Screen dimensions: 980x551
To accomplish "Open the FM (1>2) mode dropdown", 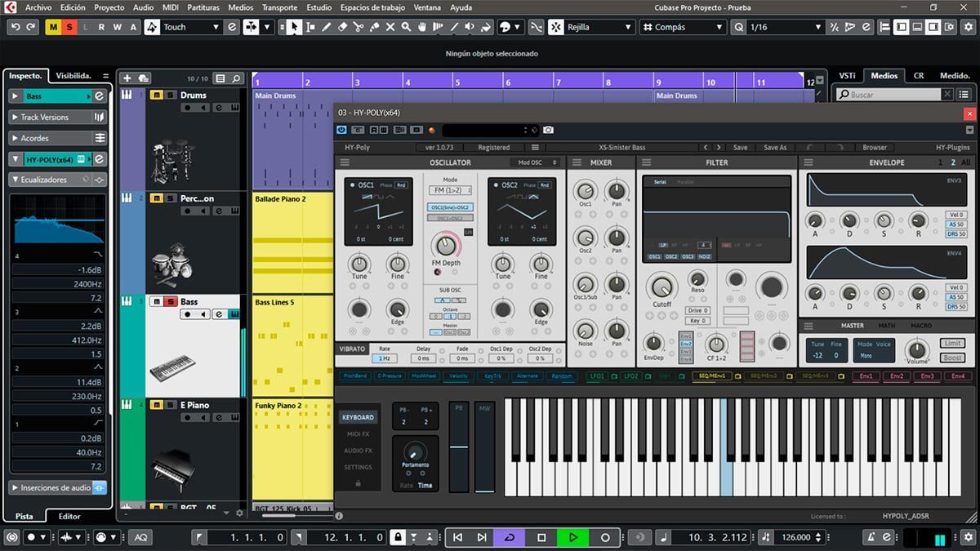I will (x=450, y=190).
